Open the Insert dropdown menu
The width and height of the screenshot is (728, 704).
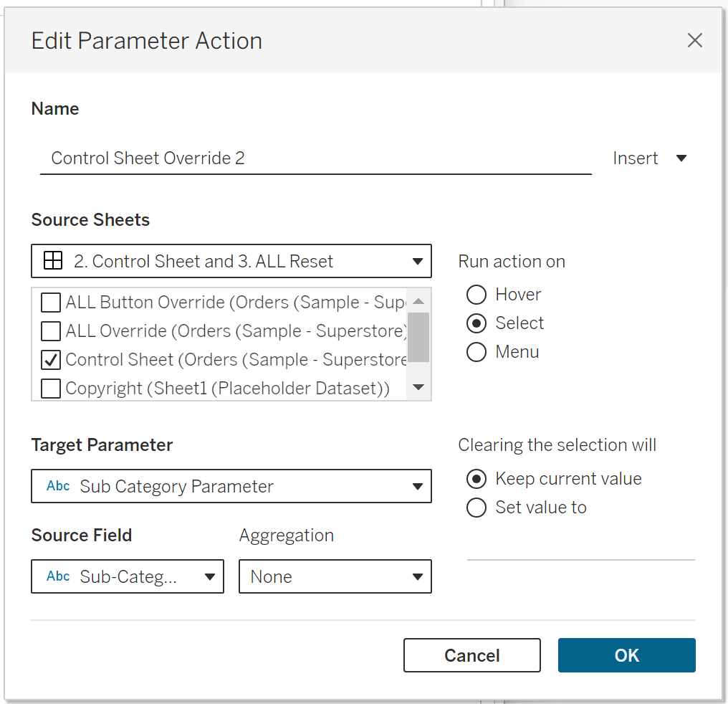(x=649, y=158)
